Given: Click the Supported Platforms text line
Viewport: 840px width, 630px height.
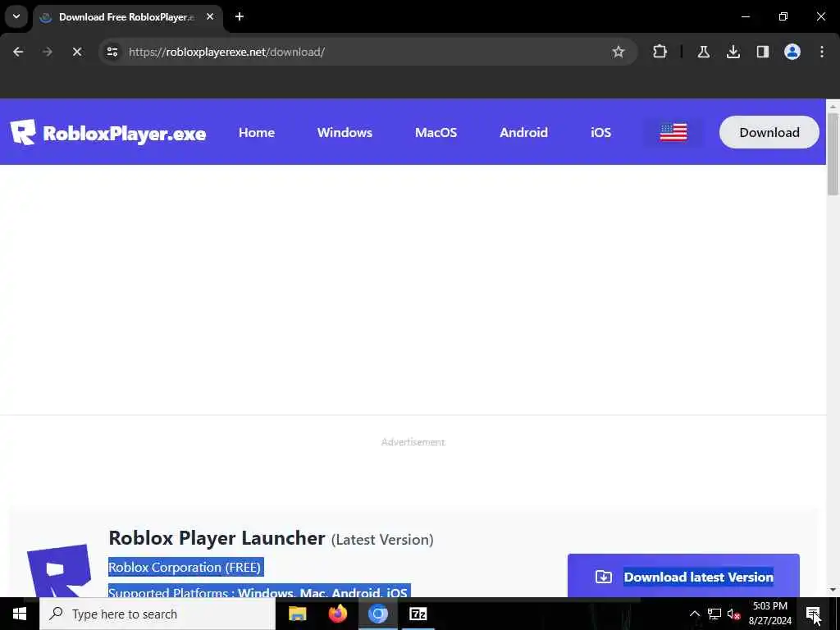Looking at the screenshot, I should pyautogui.click(x=258, y=592).
